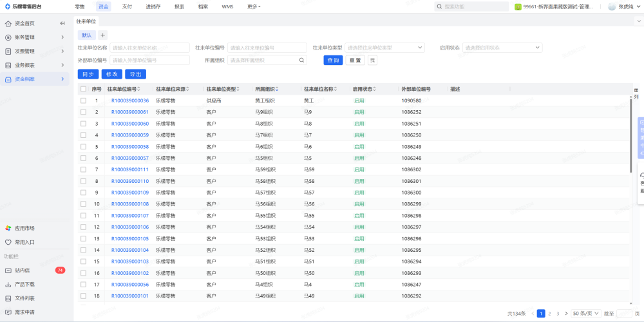This screenshot has height=322, width=644.
Task: Open the 往来单位类型 dropdown
Action: [x=384, y=48]
